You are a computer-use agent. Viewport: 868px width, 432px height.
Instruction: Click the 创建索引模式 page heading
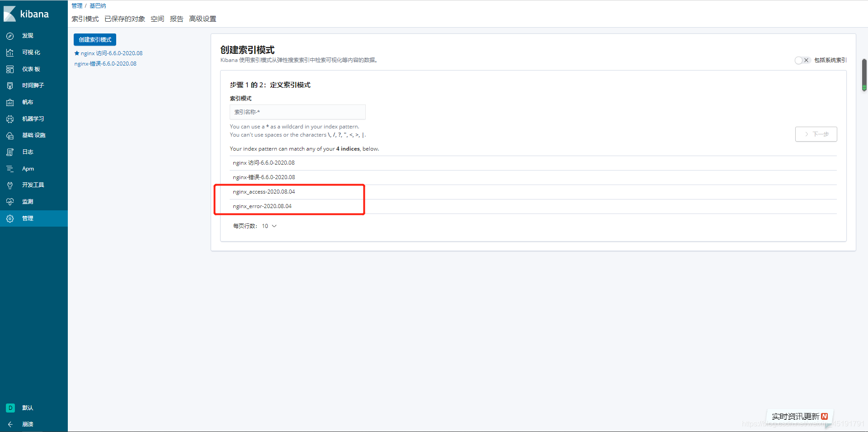coord(247,50)
